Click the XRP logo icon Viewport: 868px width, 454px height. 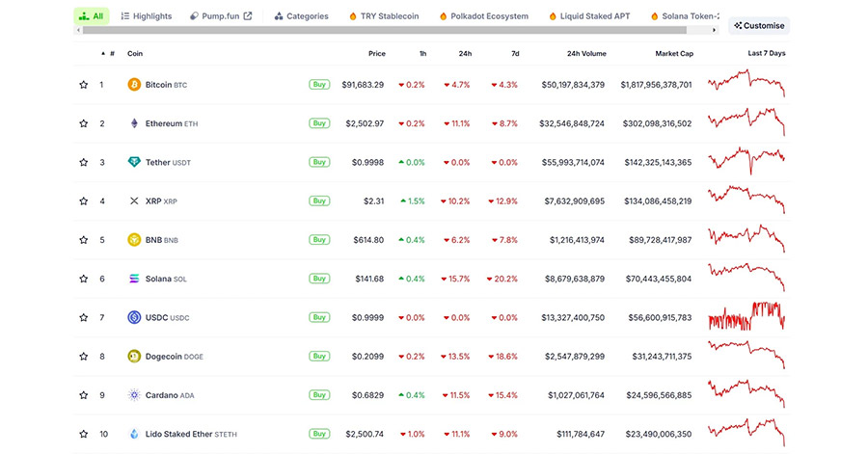134,200
